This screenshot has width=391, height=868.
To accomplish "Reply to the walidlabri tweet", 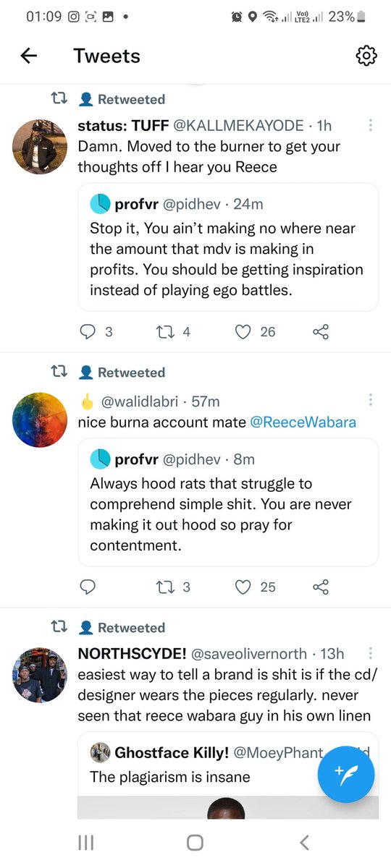I will click(87, 587).
